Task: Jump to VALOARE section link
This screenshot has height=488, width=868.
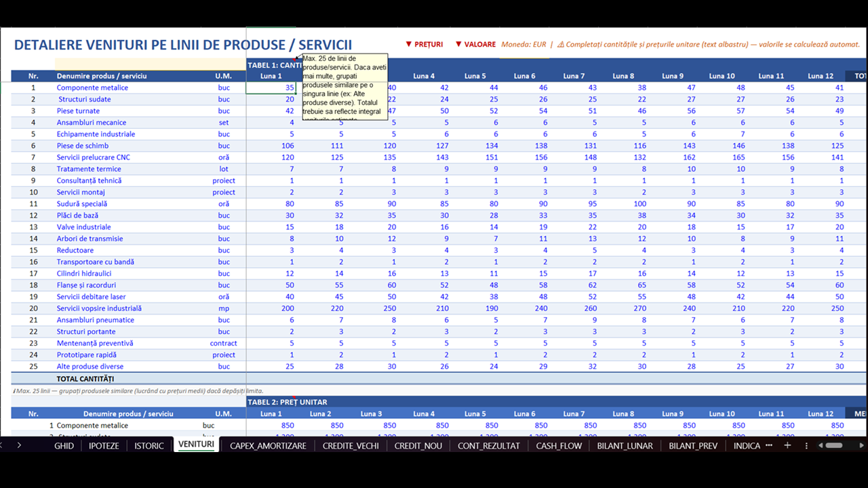Action: 475,45
